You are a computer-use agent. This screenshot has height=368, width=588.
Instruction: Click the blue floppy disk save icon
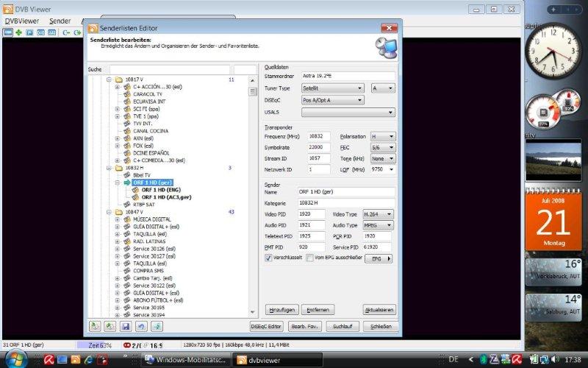[x=126, y=326]
